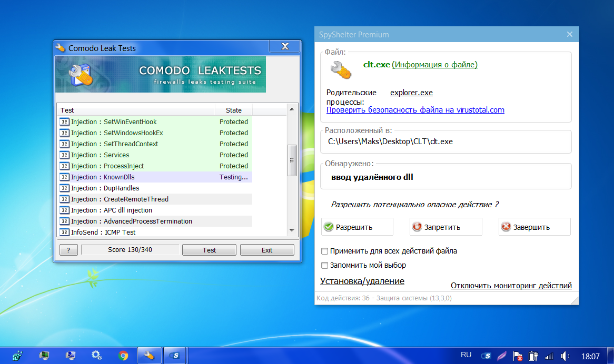Screen dimensions: 614x364
Task: Click the Chrome icon in the taskbar
Action: tap(123, 356)
